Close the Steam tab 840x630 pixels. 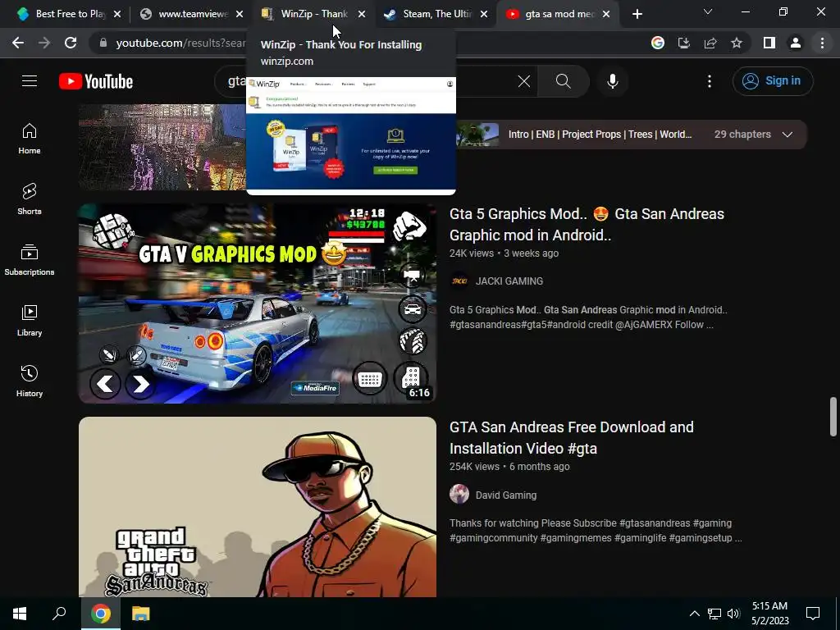point(484,15)
